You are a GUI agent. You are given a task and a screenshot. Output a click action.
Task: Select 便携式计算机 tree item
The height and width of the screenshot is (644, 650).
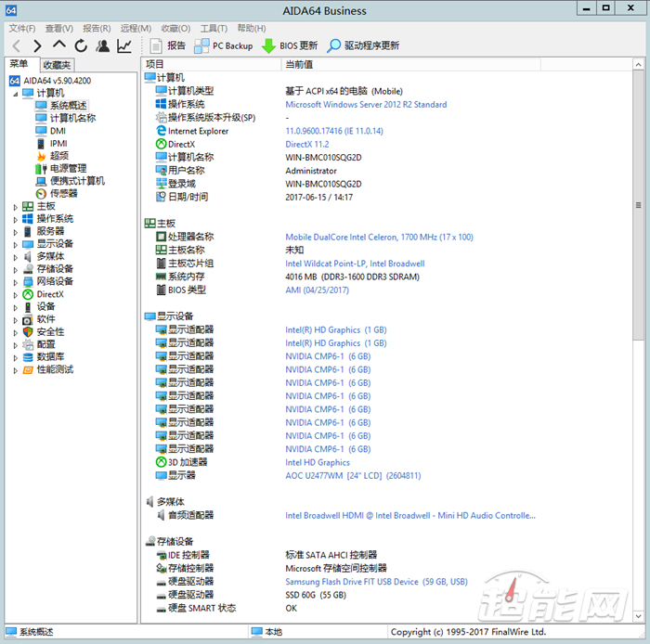click(77, 181)
